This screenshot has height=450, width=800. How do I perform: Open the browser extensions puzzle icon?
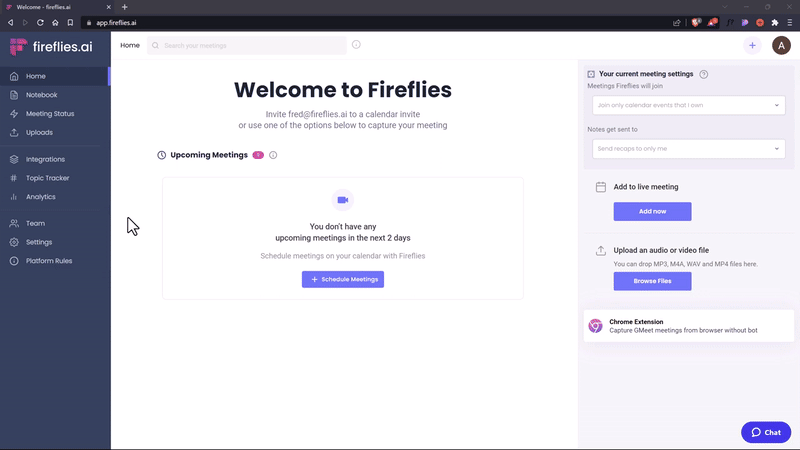(774, 22)
